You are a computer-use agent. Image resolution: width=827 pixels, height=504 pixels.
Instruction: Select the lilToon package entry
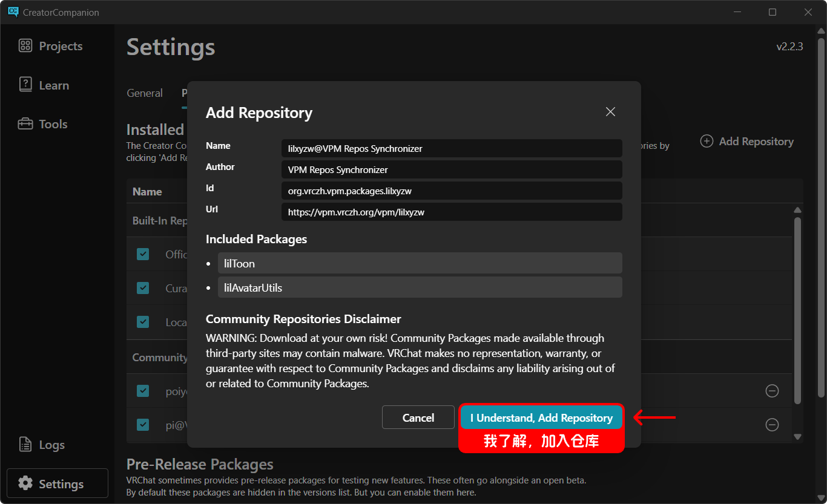[x=420, y=263]
